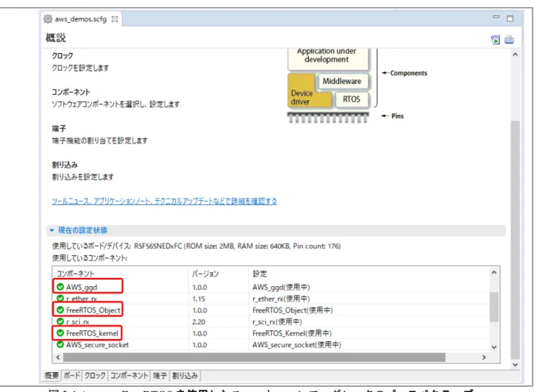534x392 pixels.
Task: Select the r_ether_rx component row
Action: [271, 299]
